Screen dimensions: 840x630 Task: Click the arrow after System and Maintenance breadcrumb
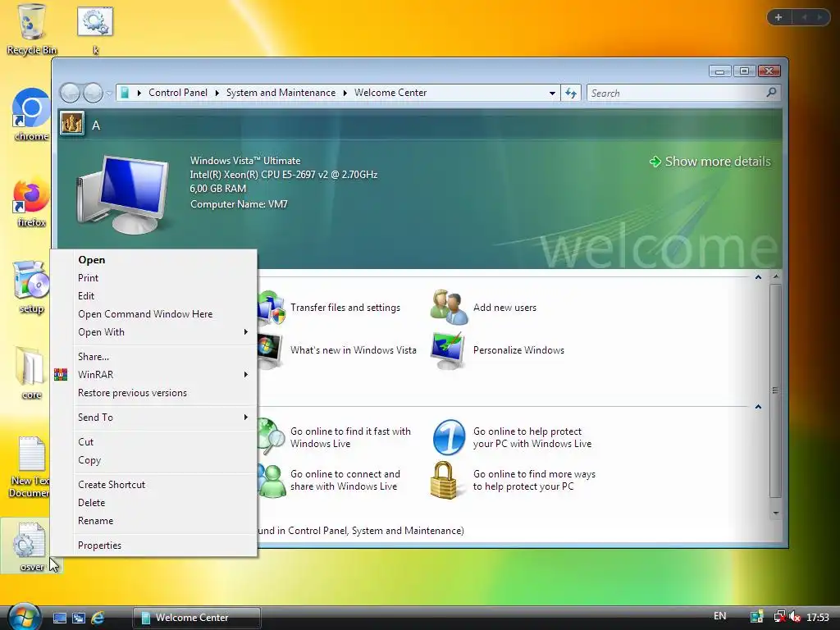coord(345,94)
